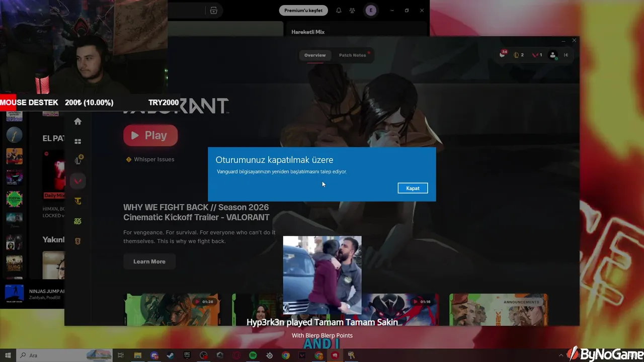
Task: Switch to the Overview tab
Action: tap(315, 55)
